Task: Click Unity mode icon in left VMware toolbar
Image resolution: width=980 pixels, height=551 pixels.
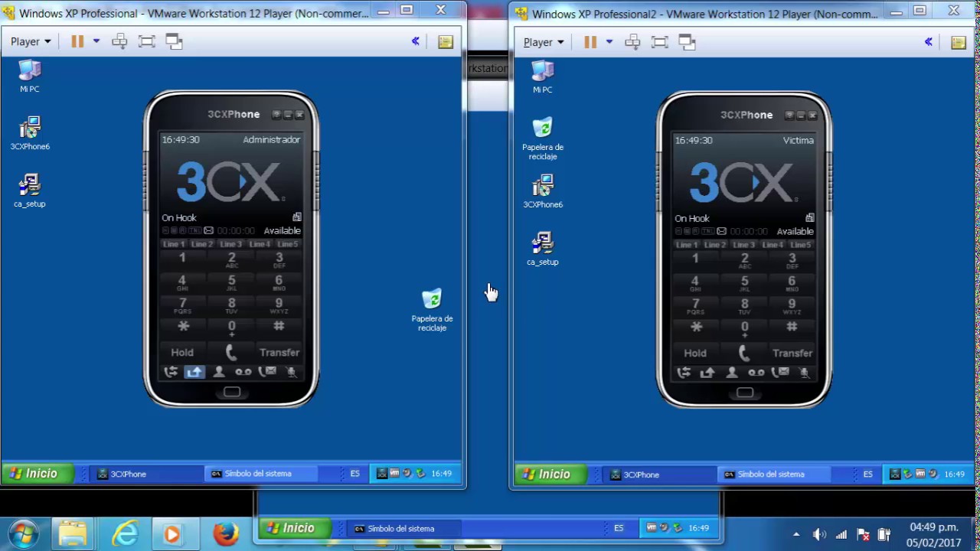Action: [x=175, y=42]
